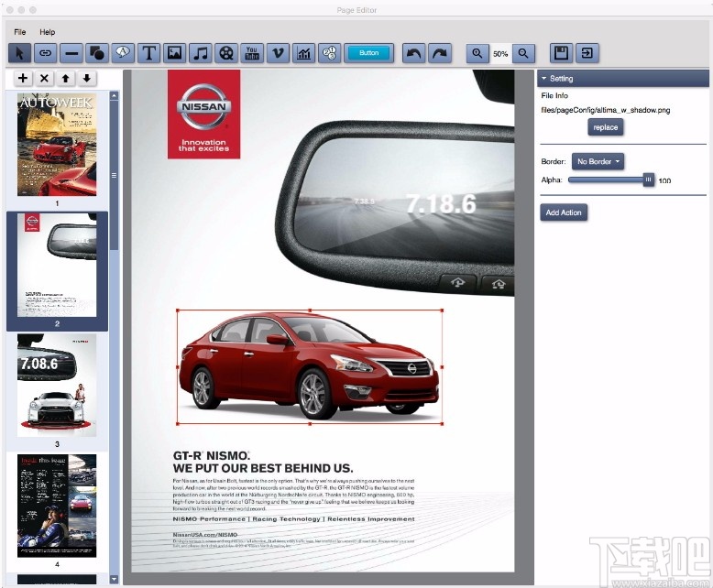Click the GT-R NISMO headline text
The image size is (713, 588).
(263, 462)
